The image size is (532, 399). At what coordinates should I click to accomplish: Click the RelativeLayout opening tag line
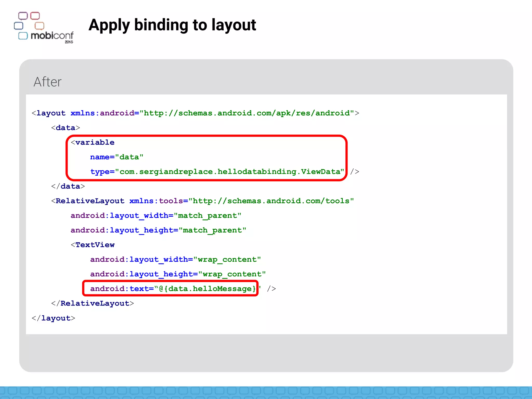tap(90, 201)
